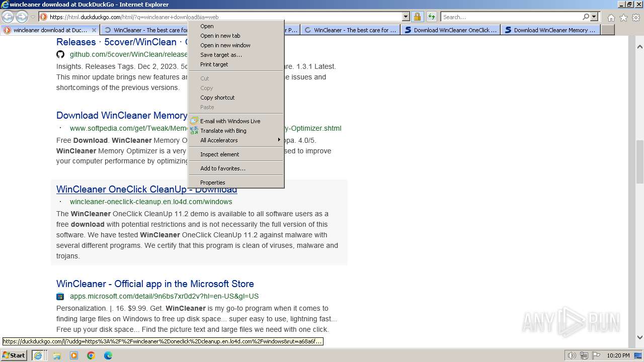Image resolution: width=644 pixels, height=362 pixels.
Task: Open a new blank tab button
Action: click(x=608, y=30)
